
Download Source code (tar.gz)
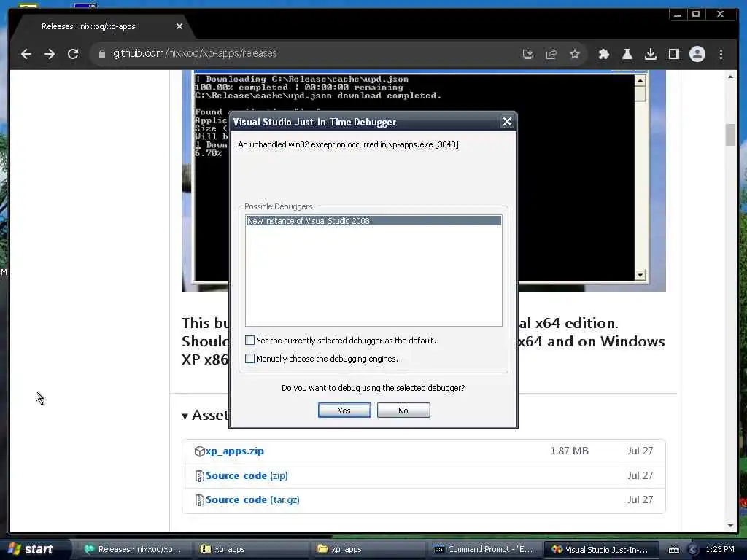(x=252, y=500)
